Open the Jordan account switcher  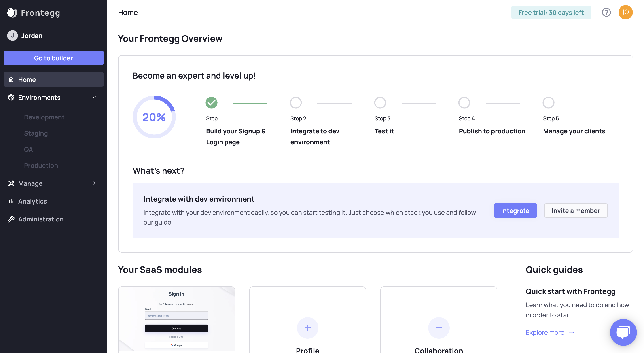click(x=25, y=36)
